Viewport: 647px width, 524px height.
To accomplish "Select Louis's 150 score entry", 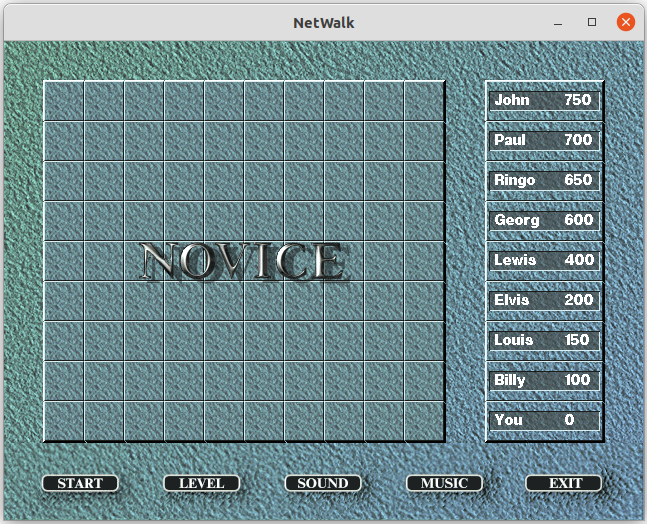I will 544,340.
